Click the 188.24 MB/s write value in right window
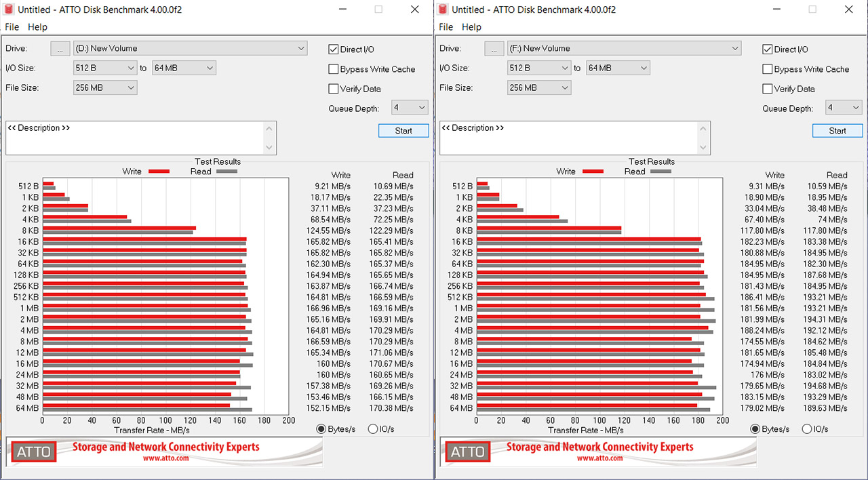The width and height of the screenshot is (868, 480). pos(762,331)
